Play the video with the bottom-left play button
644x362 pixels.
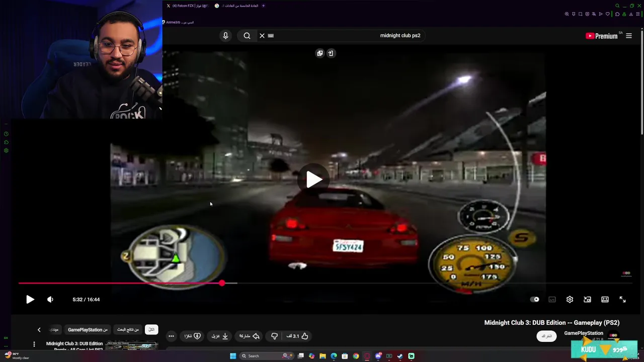click(30, 299)
